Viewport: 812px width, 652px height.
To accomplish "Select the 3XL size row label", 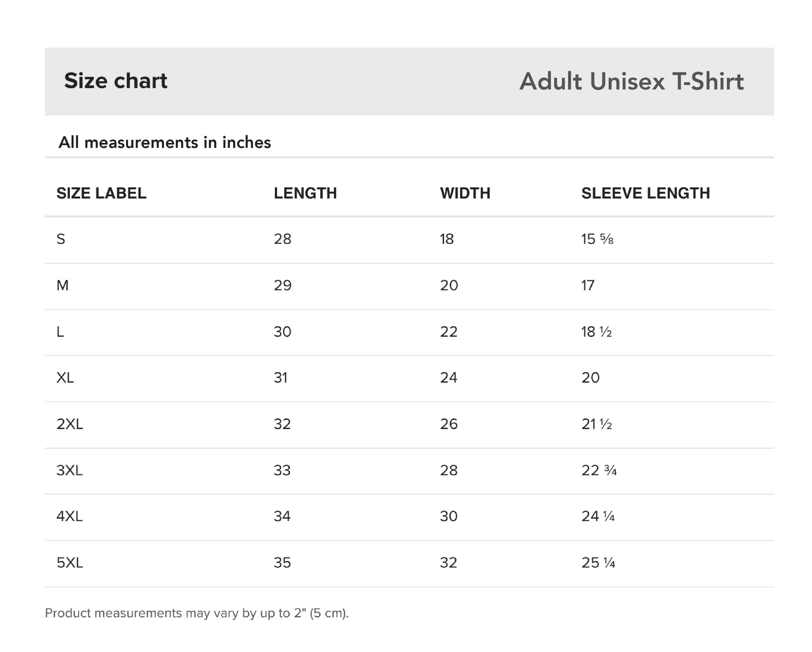I will tap(70, 470).
